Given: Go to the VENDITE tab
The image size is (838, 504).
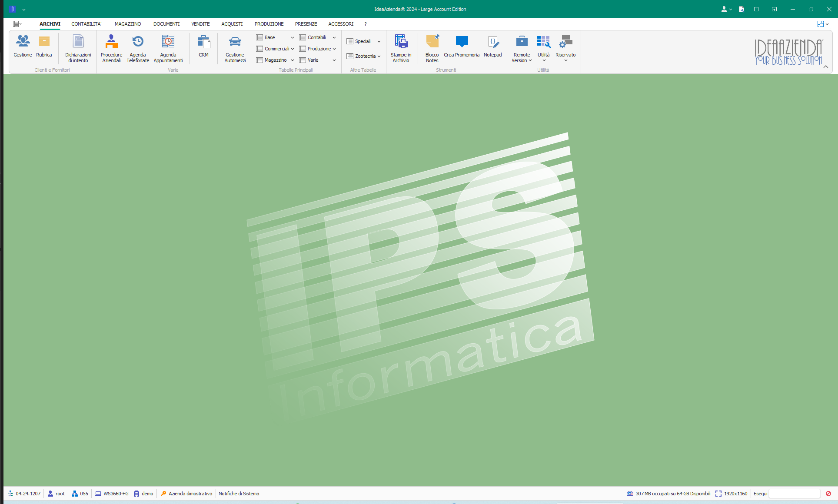Looking at the screenshot, I should pyautogui.click(x=200, y=24).
